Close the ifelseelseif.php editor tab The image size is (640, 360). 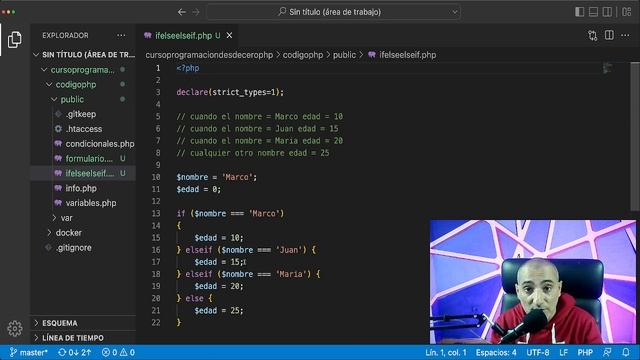tap(229, 36)
